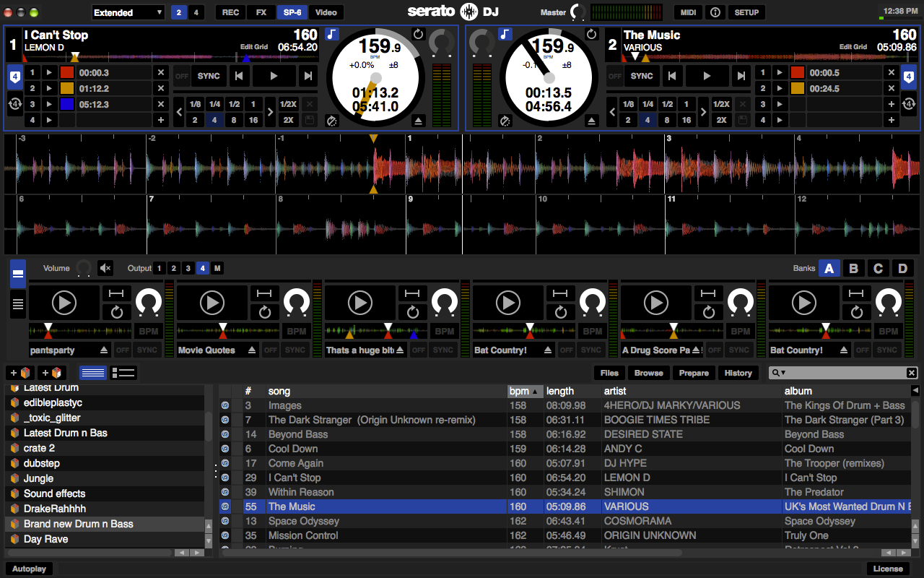Image resolution: width=924 pixels, height=578 pixels.
Task: Trigger cue 2 play arrow on deck 1
Action: tap(49, 89)
